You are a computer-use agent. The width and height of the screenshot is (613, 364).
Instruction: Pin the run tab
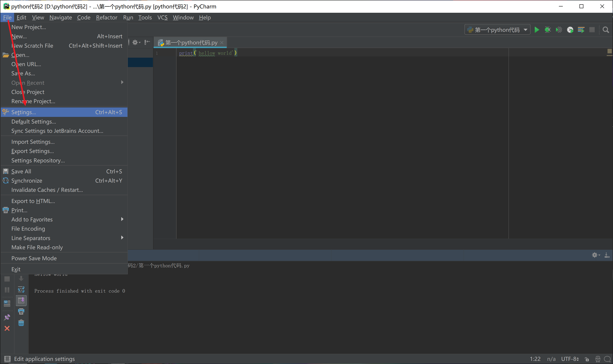[7, 317]
